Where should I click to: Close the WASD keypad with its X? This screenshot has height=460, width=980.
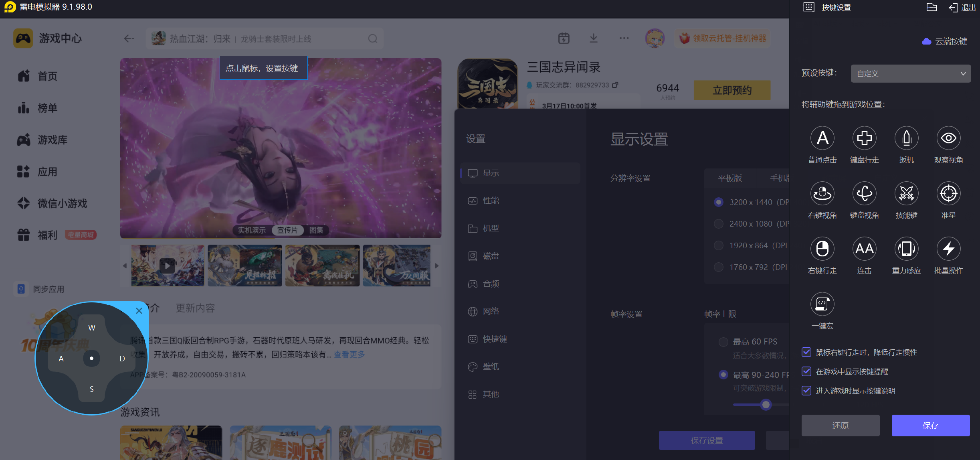(139, 311)
